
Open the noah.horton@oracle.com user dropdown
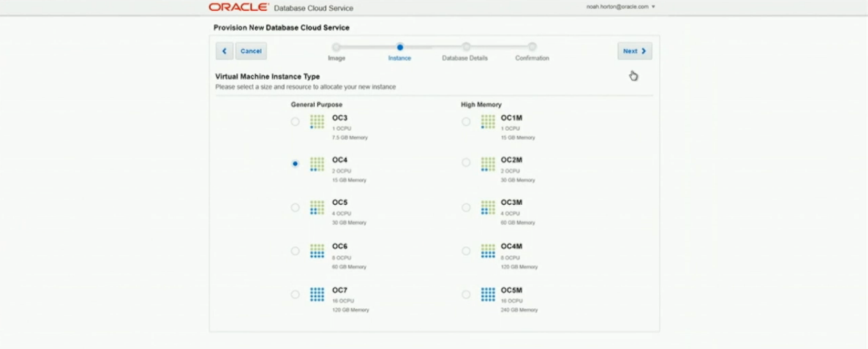pos(620,6)
